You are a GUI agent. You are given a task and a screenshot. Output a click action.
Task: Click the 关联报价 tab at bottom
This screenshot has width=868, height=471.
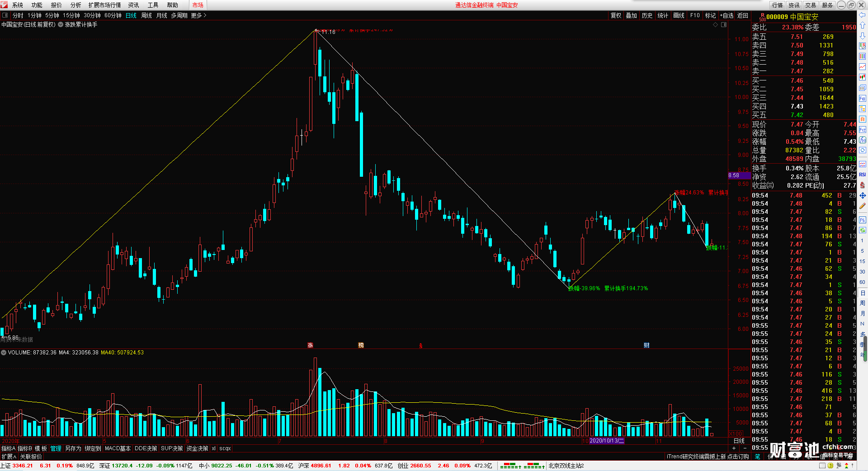pyautogui.click(x=31, y=457)
